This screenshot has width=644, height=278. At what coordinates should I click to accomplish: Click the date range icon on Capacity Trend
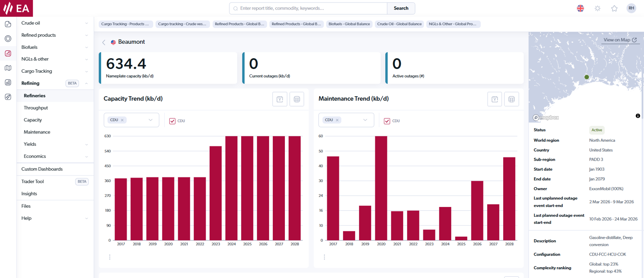[x=280, y=99]
